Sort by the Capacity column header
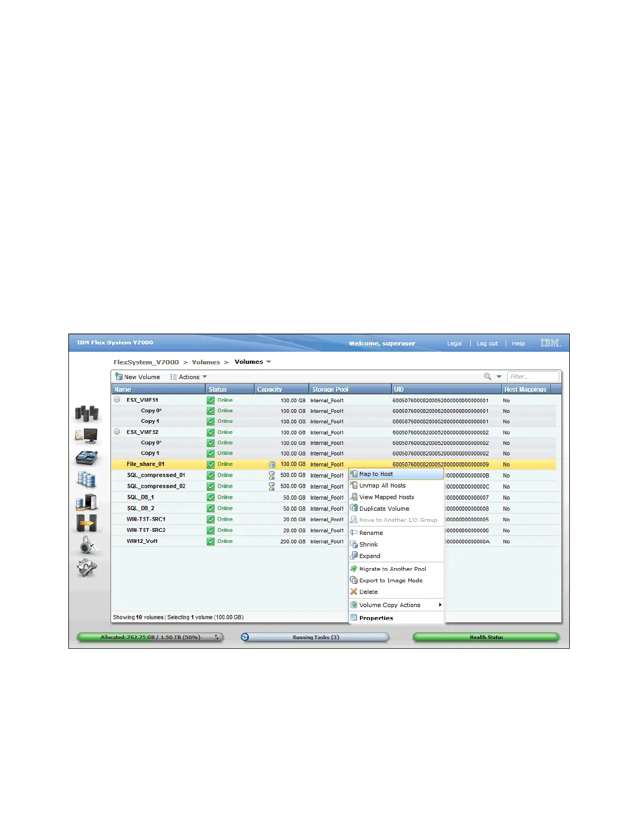This screenshot has height=834, width=644. coord(282,390)
